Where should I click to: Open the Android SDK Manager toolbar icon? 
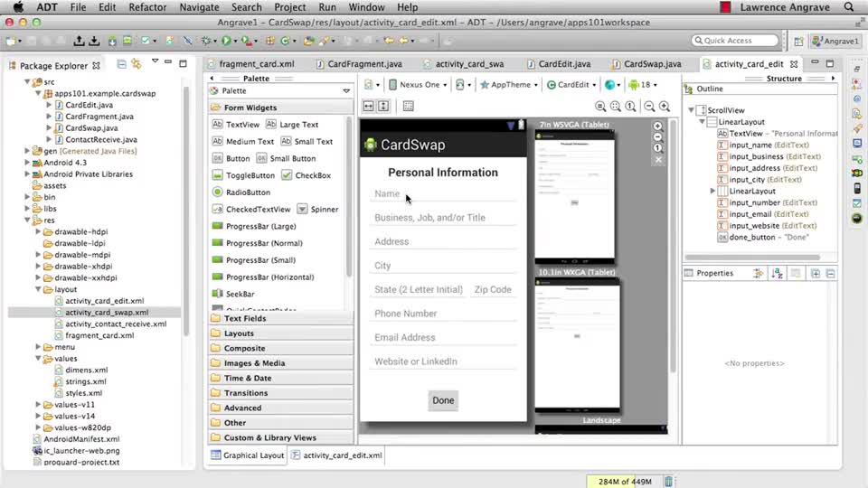coord(112,41)
